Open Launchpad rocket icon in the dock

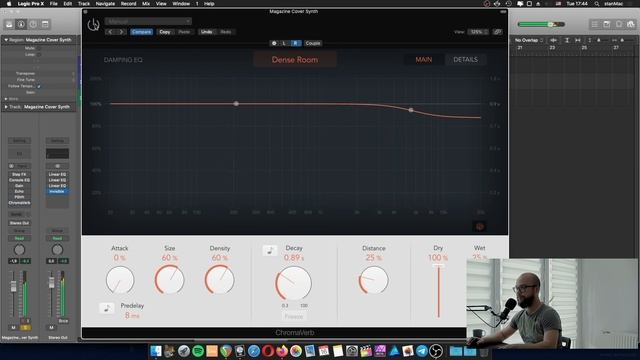click(x=184, y=351)
